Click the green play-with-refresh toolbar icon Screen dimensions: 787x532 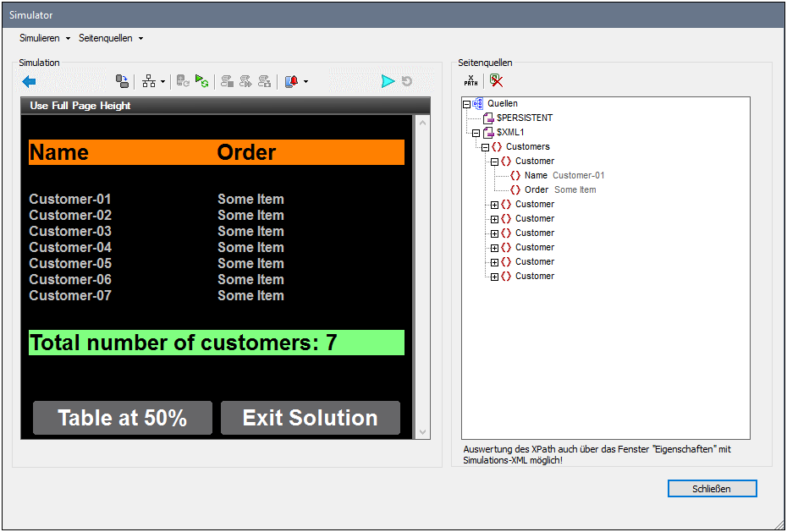[201, 81]
